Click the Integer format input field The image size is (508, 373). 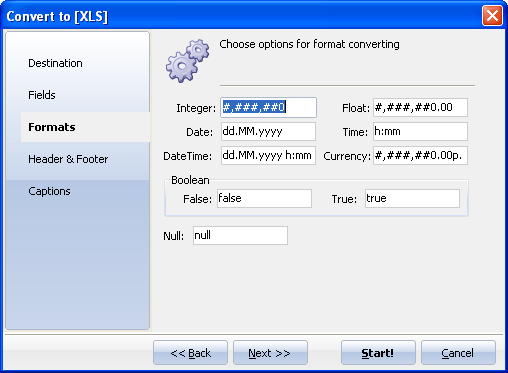[268, 107]
